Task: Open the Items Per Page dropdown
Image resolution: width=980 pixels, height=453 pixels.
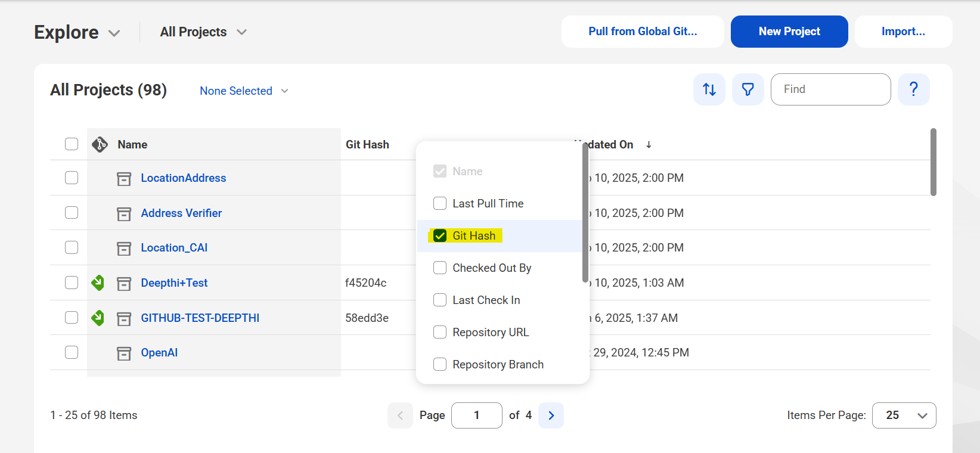Action: 904,415
